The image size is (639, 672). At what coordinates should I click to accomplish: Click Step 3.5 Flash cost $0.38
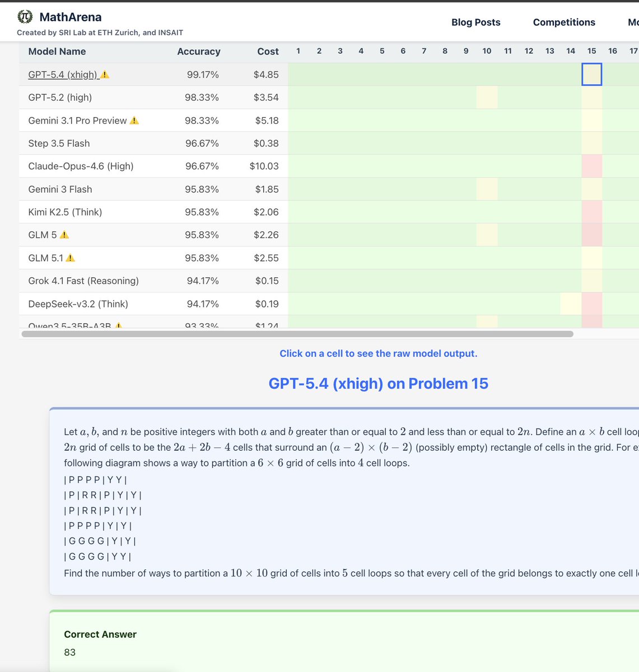[x=266, y=143]
